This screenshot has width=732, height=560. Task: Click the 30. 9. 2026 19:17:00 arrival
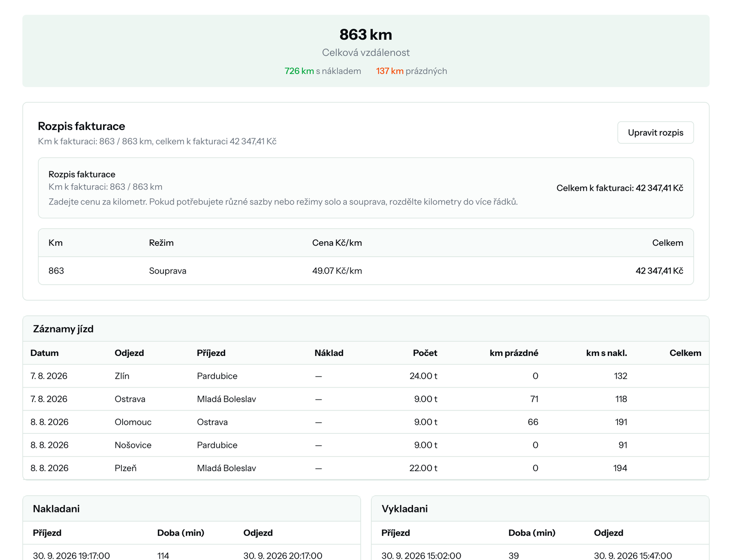tap(71, 555)
